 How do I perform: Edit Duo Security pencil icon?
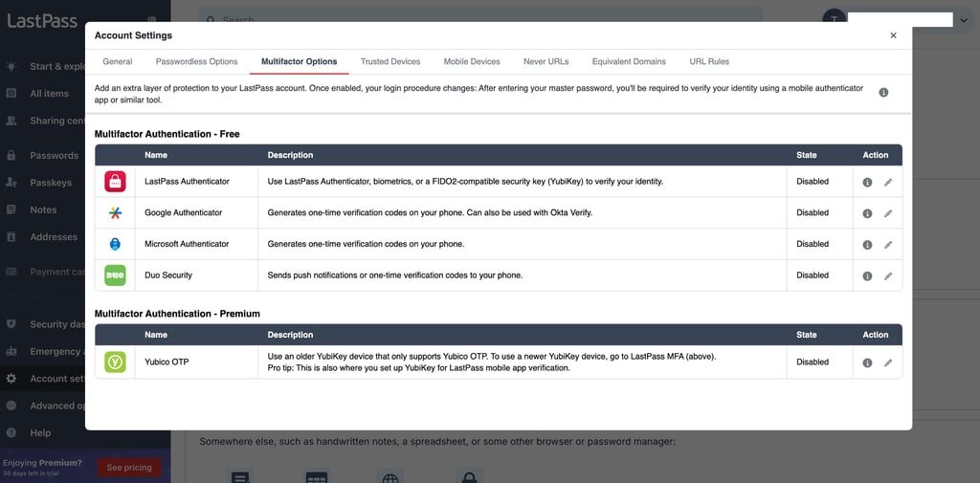pos(888,276)
